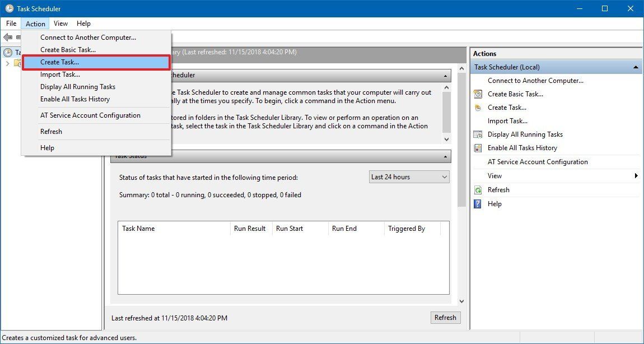Select Create Task from the Action menu
The width and height of the screenshot is (644, 344).
point(62,62)
